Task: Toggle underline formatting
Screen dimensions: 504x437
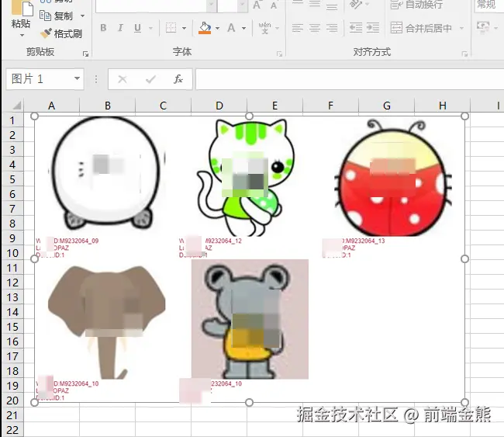Action: tap(137, 28)
